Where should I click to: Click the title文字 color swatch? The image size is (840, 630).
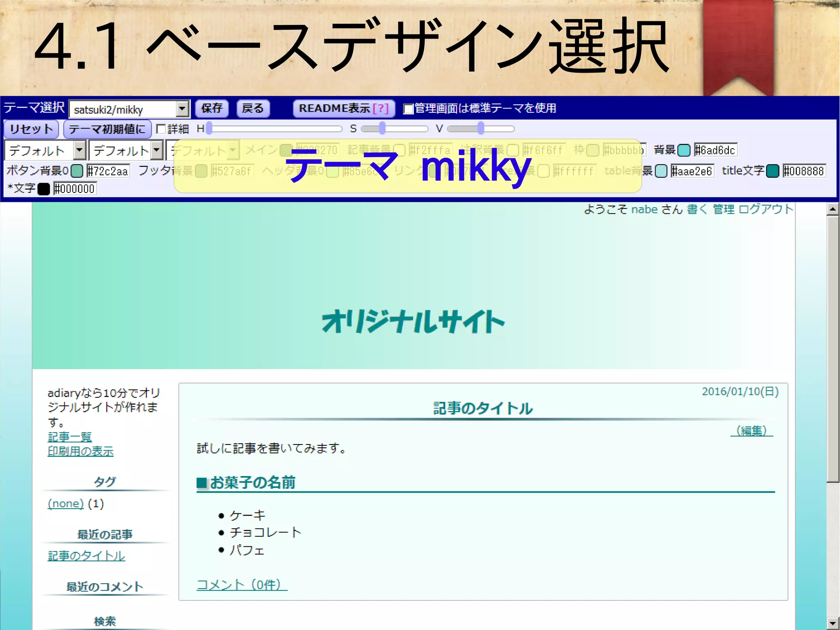[772, 171]
